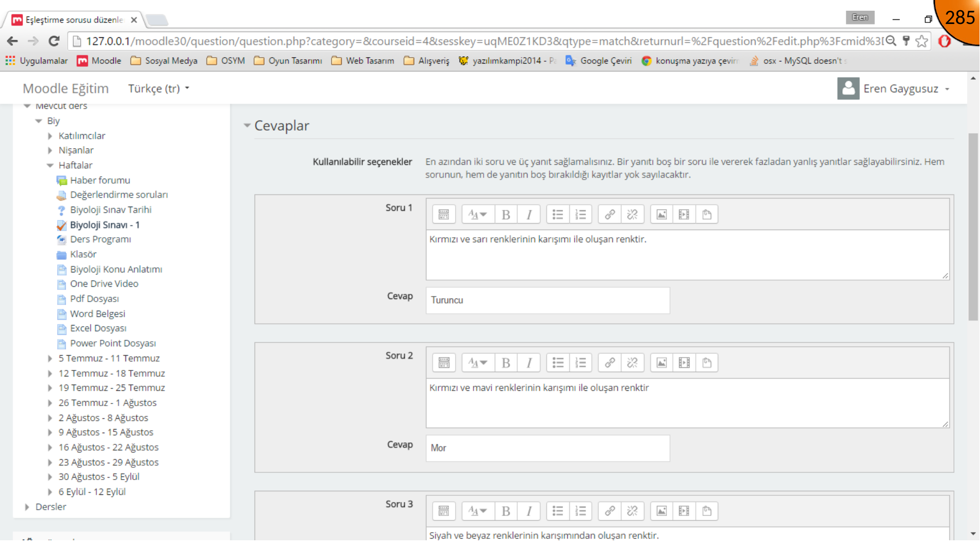
Task: Insert media in Soru 1 editor
Action: (684, 215)
